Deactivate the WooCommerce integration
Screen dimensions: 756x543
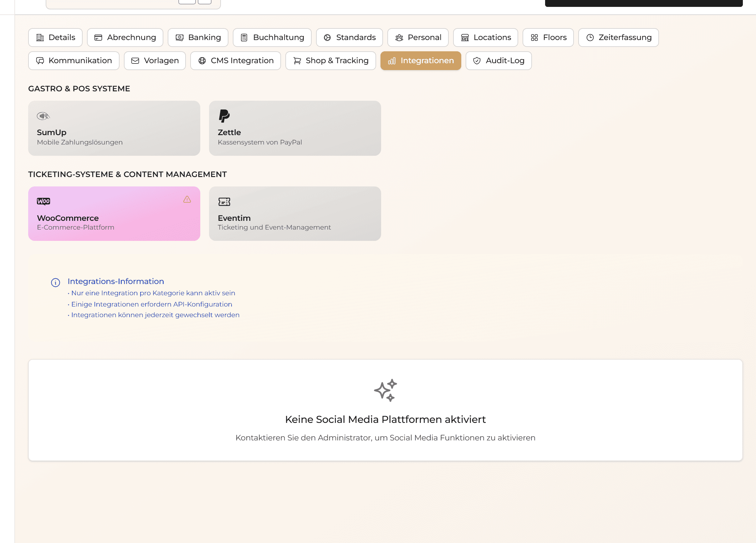click(x=114, y=214)
